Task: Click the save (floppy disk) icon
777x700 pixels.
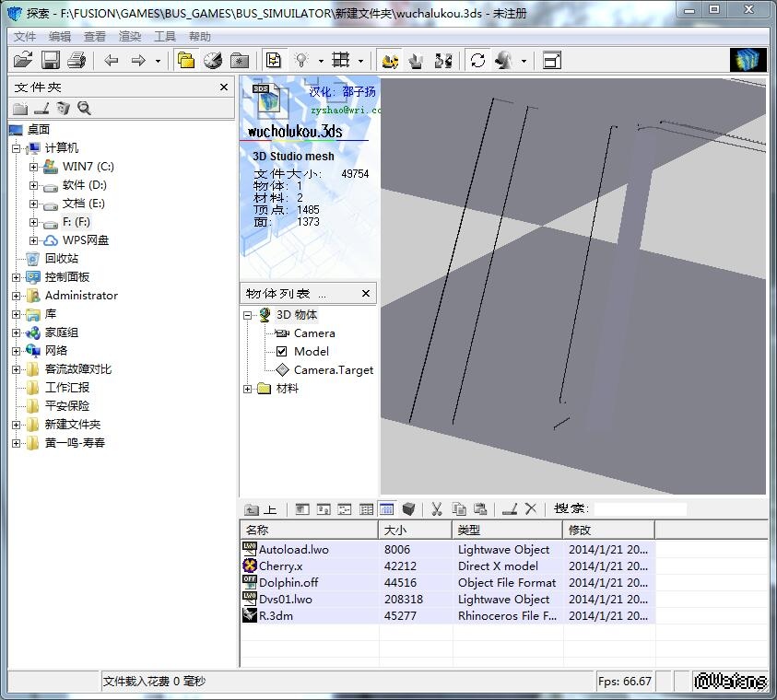Action: pos(50,61)
